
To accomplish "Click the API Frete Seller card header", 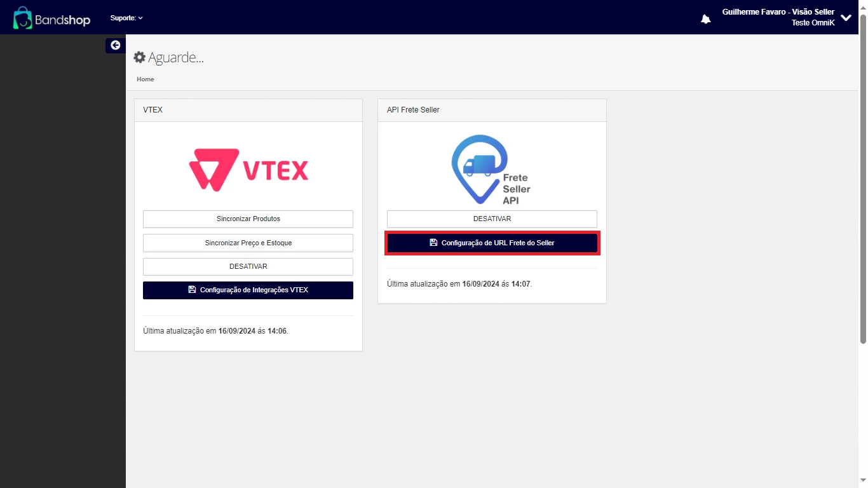I will (413, 110).
